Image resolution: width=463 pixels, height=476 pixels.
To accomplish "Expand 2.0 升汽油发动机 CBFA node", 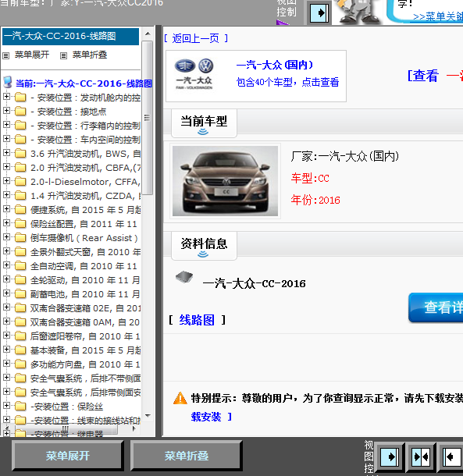I will pos(6,167).
